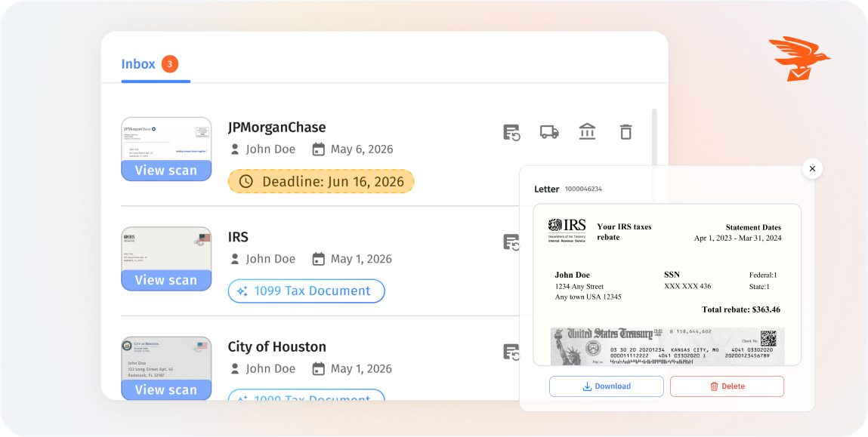Image resolution: width=868 pixels, height=437 pixels.
Task: Click the Total rebate: $363.46 text
Action: 740,309
